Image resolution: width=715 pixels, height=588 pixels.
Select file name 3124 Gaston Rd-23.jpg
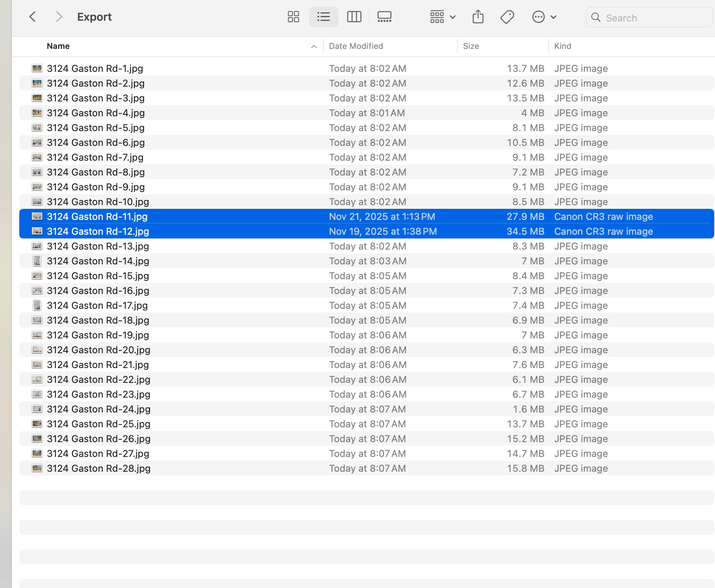(99, 394)
